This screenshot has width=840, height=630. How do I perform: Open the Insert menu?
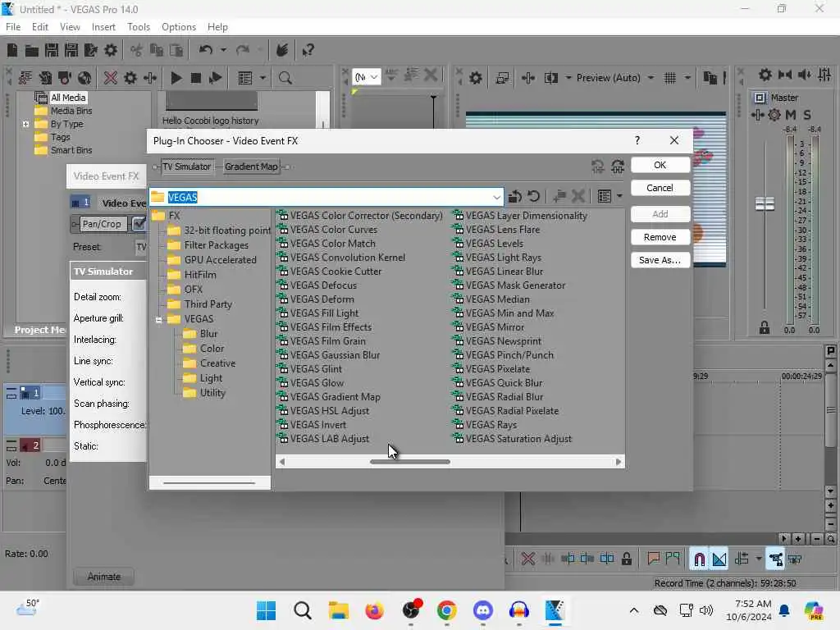click(x=103, y=27)
